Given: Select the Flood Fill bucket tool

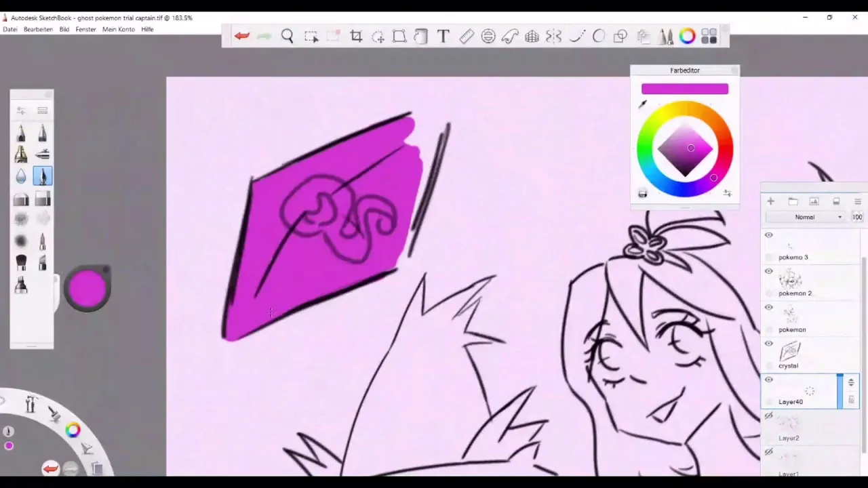Looking at the screenshot, I should click(x=421, y=37).
